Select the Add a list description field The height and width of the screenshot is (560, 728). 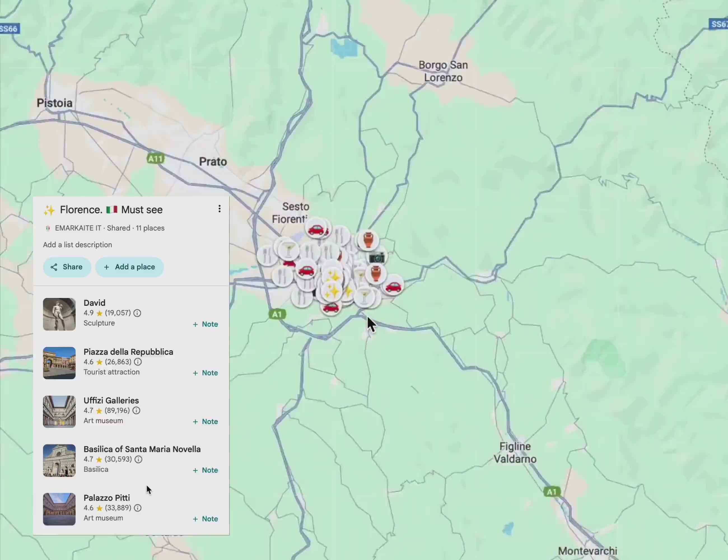(77, 245)
